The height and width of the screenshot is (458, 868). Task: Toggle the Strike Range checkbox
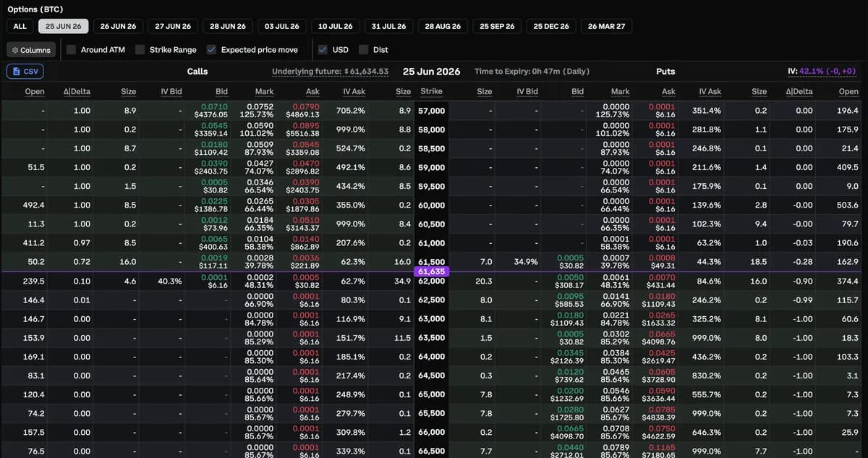pyautogui.click(x=140, y=50)
